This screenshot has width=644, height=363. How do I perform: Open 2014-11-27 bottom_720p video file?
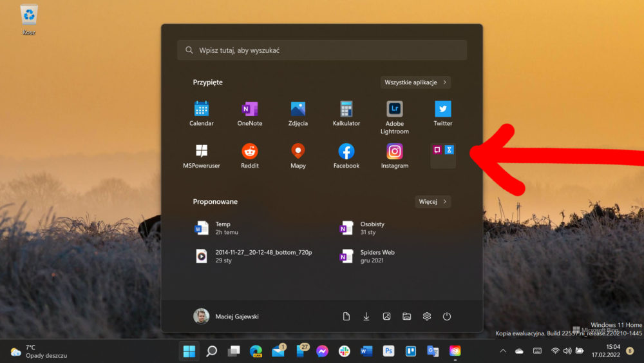point(254,256)
